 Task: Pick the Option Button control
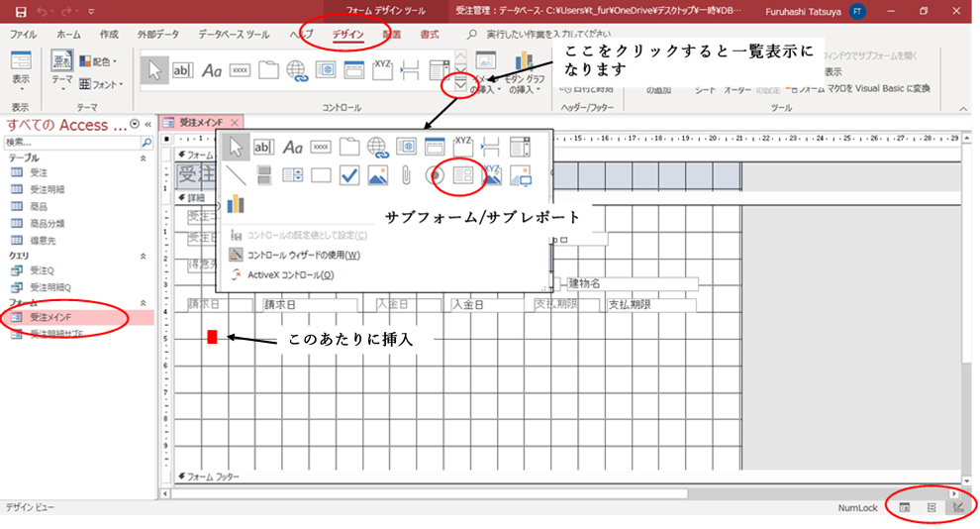tap(434, 175)
